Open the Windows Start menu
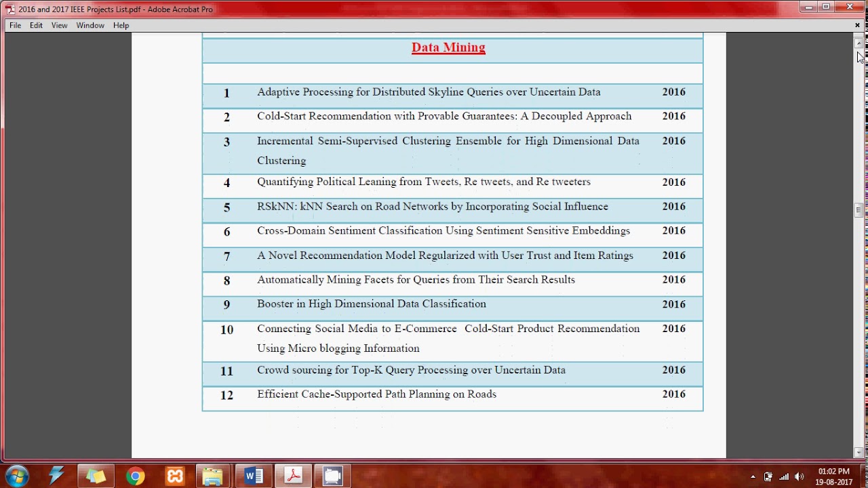 click(x=16, y=476)
